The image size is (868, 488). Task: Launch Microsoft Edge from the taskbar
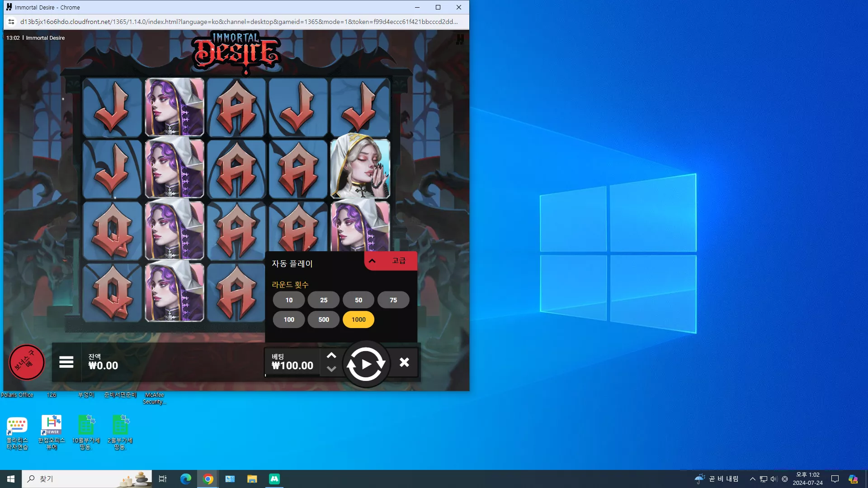tap(186, 479)
